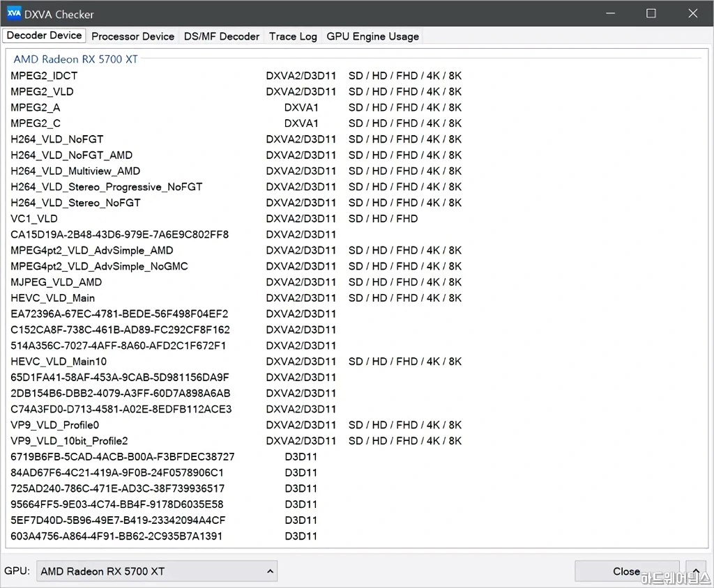The width and height of the screenshot is (714, 588).
Task: View the Trace Log tab
Action: pos(293,36)
